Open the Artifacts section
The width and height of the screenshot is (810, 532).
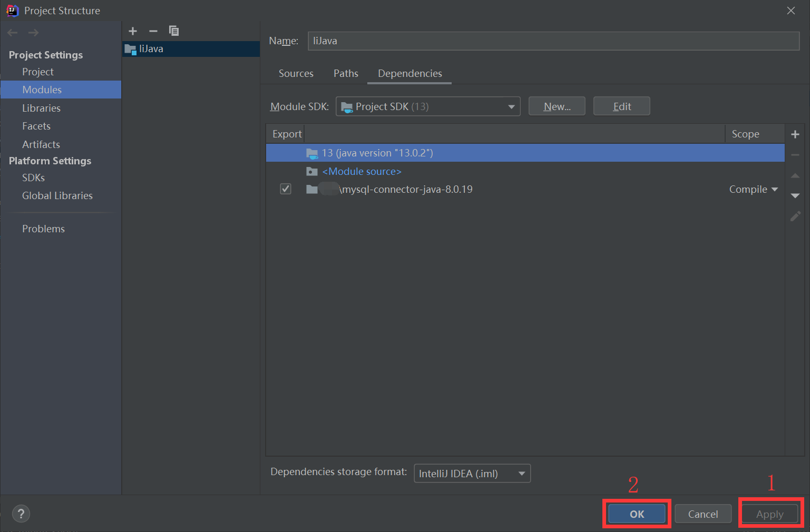[x=41, y=144]
